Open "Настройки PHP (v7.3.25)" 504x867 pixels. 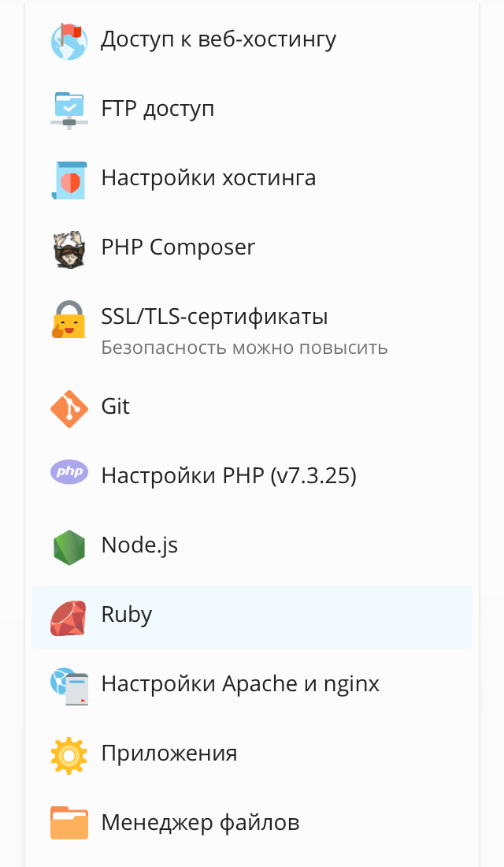tap(228, 476)
